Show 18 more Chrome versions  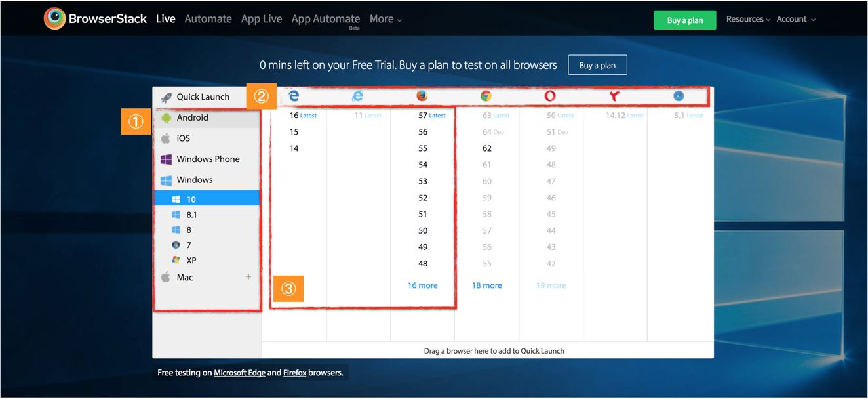click(x=486, y=285)
